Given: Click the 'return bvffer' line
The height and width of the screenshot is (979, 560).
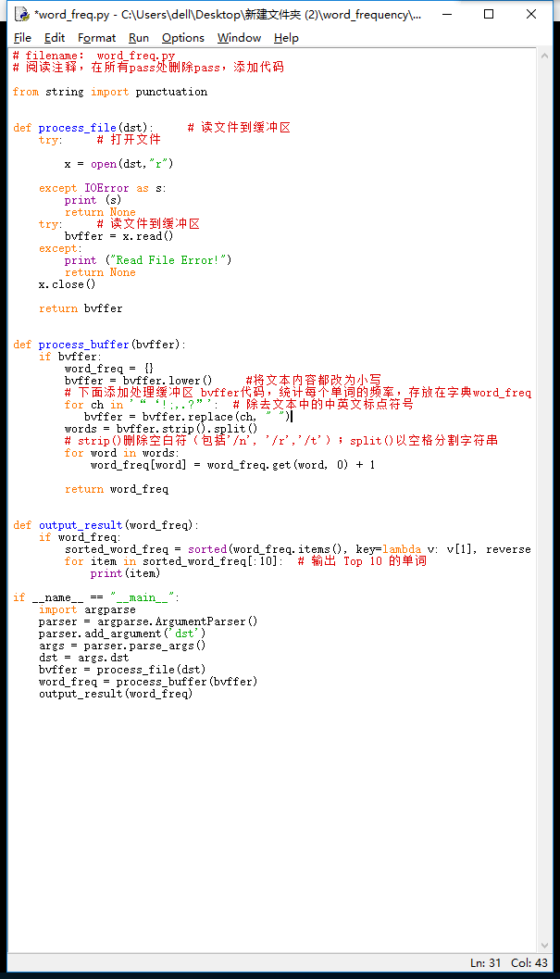Looking at the screenshot, I should (x=81, y=308).
